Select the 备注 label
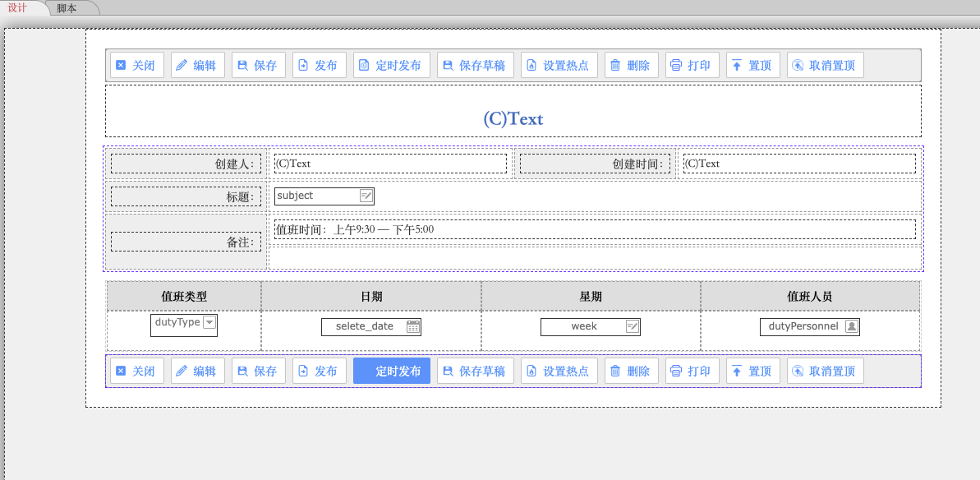Image resolution: width=980 pixels, height=480 pixels. (186, 242)
